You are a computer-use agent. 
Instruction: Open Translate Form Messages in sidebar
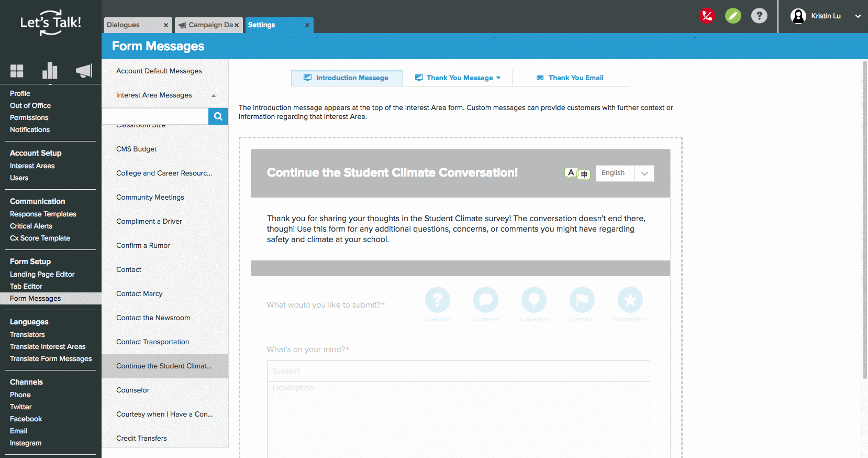(51, 359)
